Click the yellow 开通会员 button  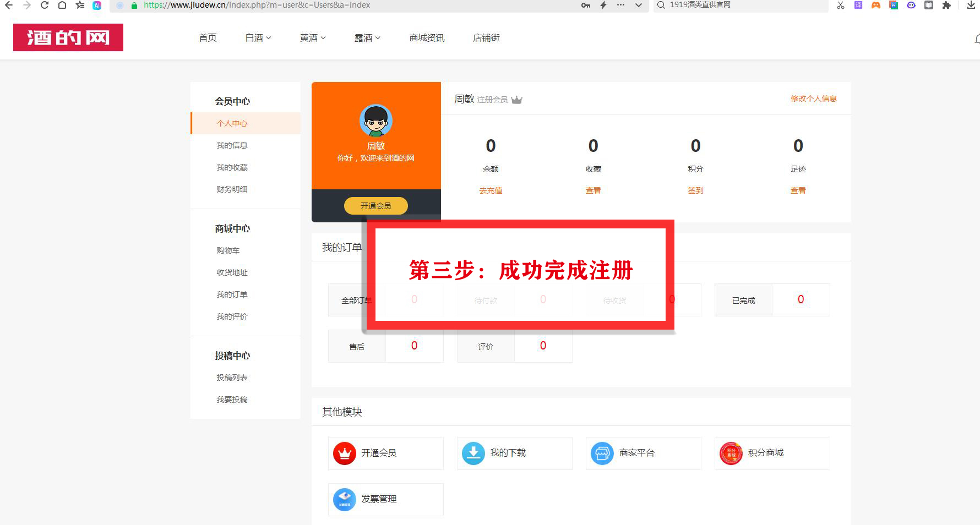[x=376, y=206]
